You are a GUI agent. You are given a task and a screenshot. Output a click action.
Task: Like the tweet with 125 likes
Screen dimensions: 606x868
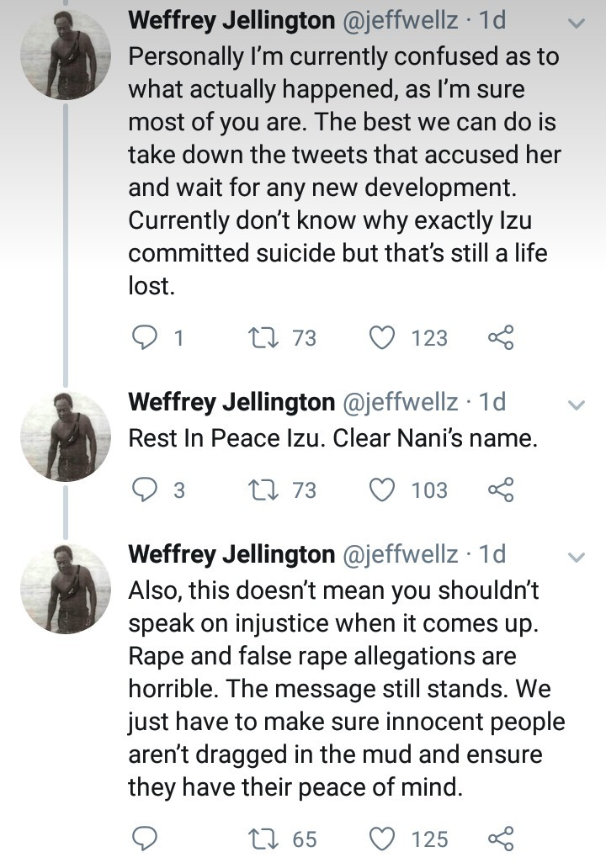tap(384, 839)
